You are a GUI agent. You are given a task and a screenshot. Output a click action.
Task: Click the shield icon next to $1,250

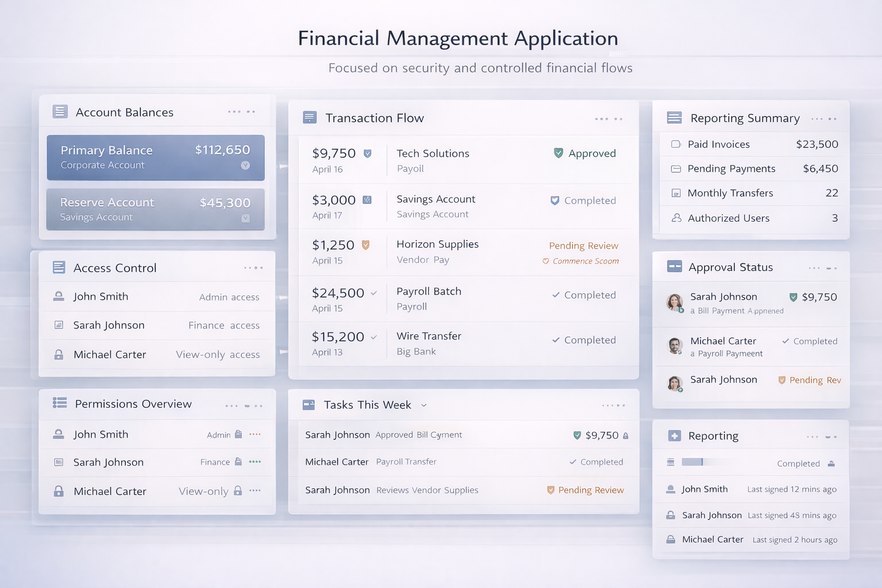pyautogui.click(x=365, y=245)
